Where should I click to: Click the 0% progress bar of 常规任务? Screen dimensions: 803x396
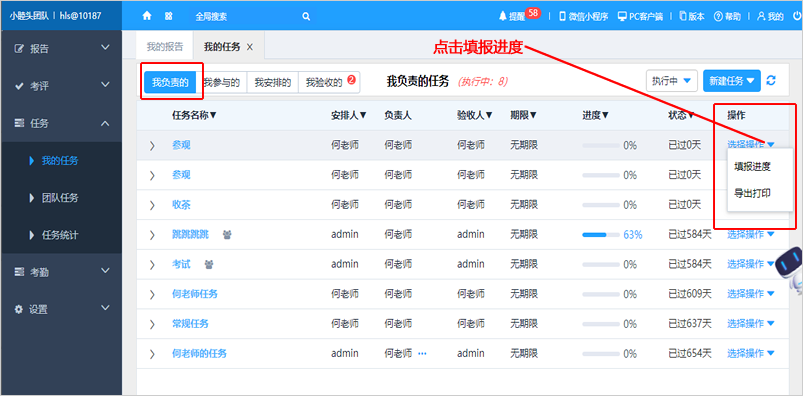[601, 324]
